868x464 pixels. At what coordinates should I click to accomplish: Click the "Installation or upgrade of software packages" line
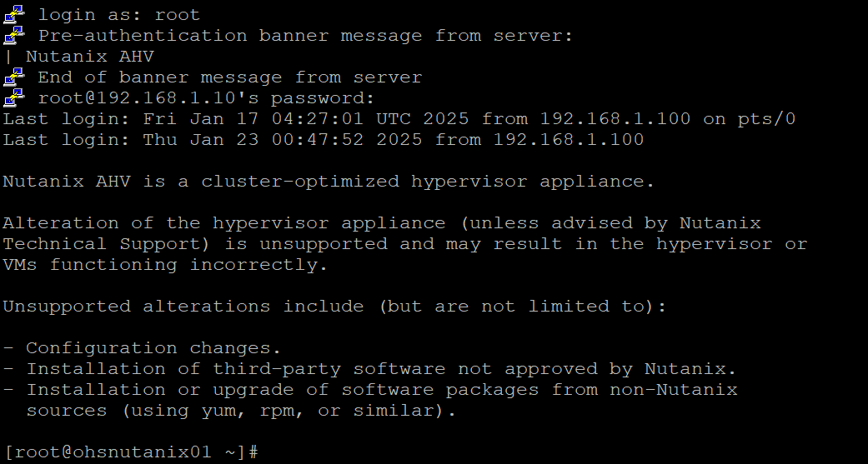coord(370,390)
